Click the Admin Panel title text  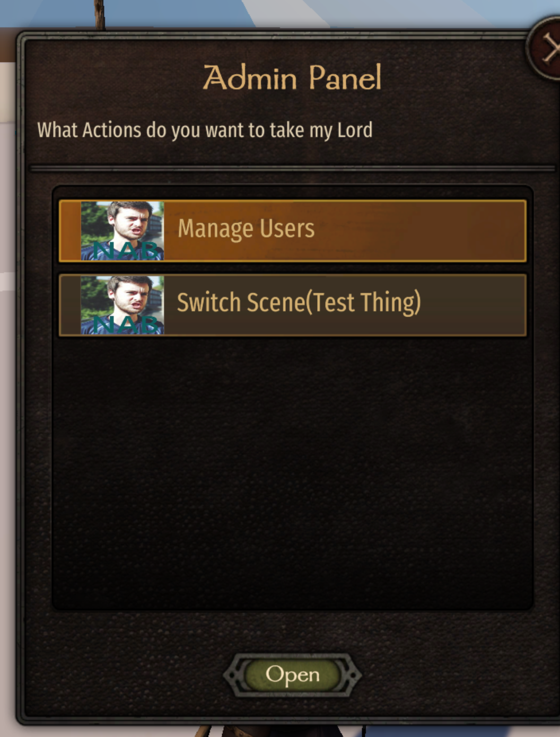[292, 77]
